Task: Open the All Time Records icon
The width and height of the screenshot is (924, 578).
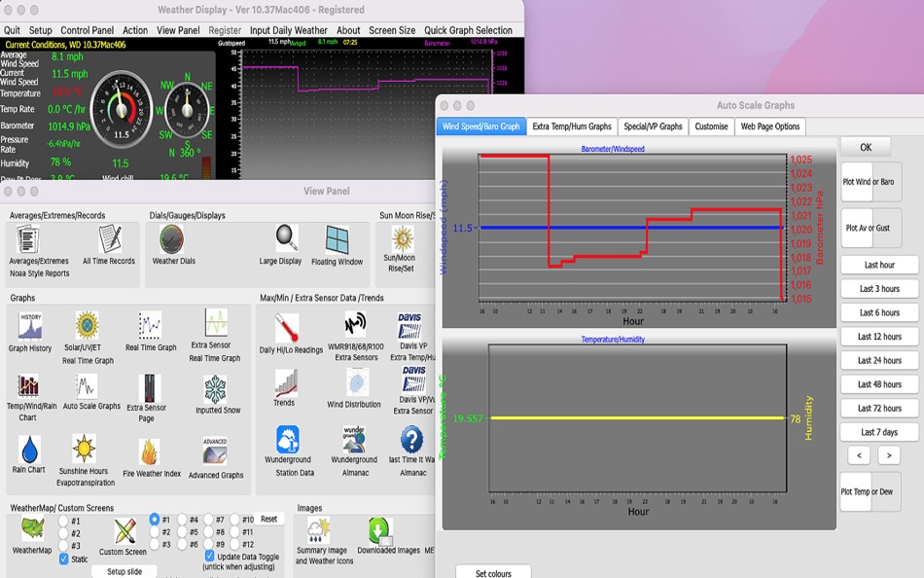Action: 110,238
